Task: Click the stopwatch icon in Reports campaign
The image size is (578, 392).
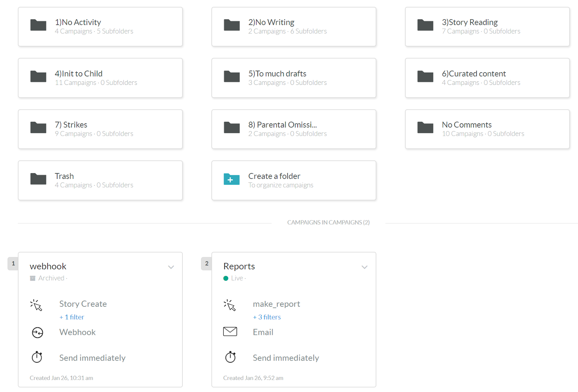Action: point(230,357)
